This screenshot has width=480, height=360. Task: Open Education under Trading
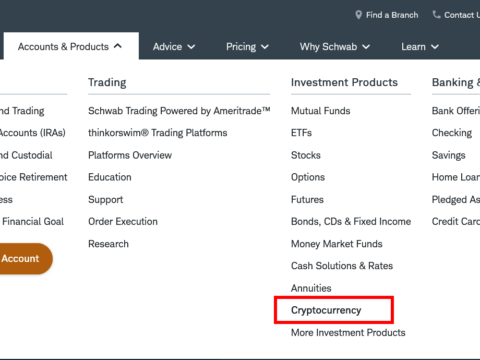click(x=110, y=177)
